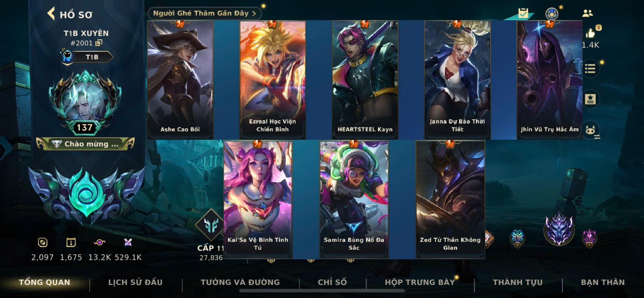Open the star badge card icon
This screenshot has width=644, height=298.
tap(590, 99)
